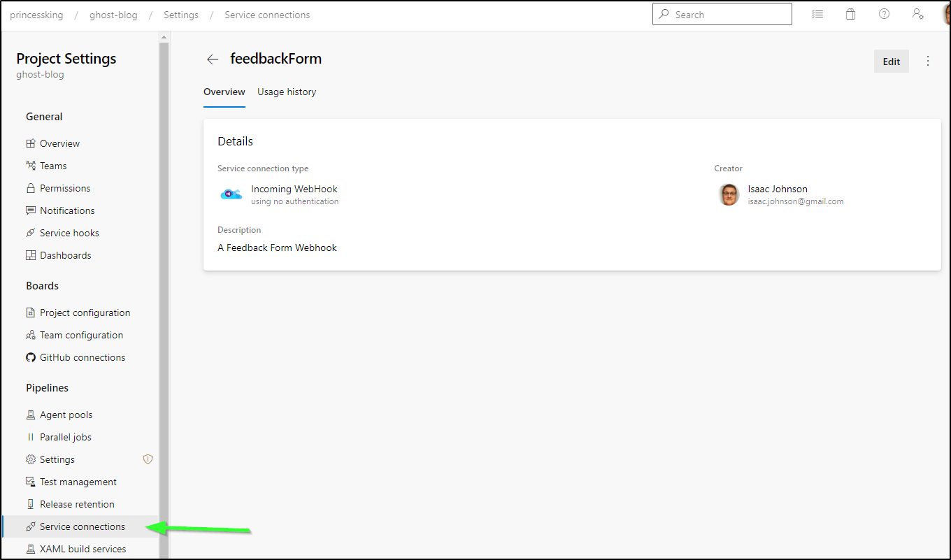The width and height of the screenshot is (951, 560).
Task: Go to the ghost-blog project breadcrumb
Action: click(x=113, y=15)
